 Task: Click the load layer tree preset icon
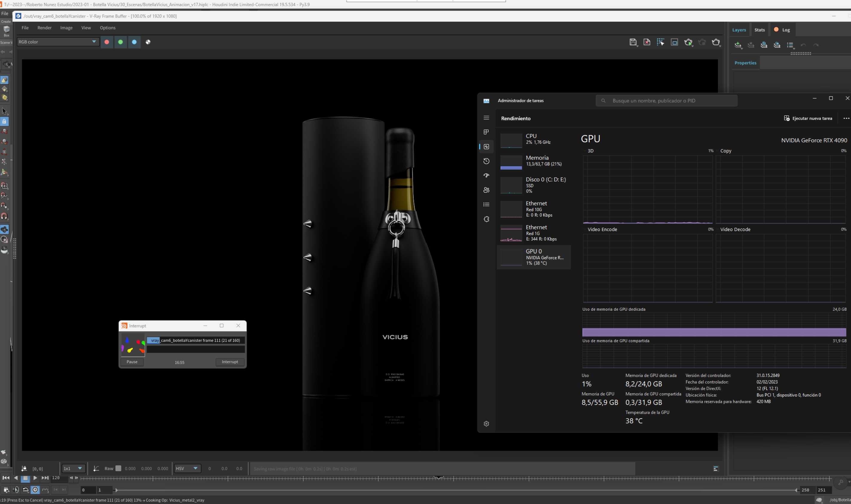point(777,45)
